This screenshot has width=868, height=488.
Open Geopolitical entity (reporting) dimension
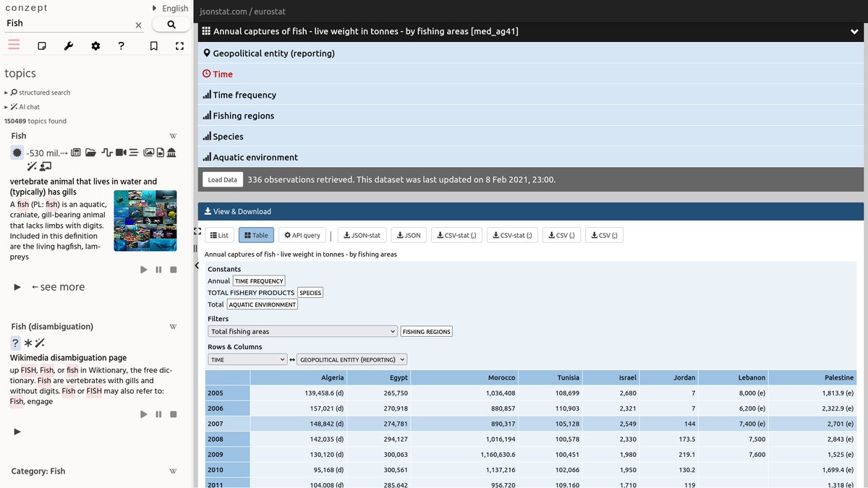(x=531, y=53)
